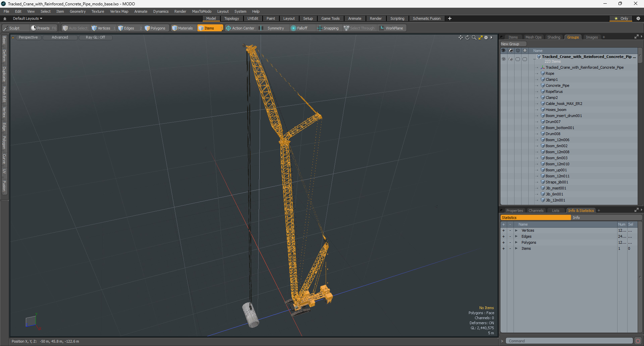The height and width of the screenshot is (346, 644).
Task: Open the Images panel tab
Action: (592, 37)
